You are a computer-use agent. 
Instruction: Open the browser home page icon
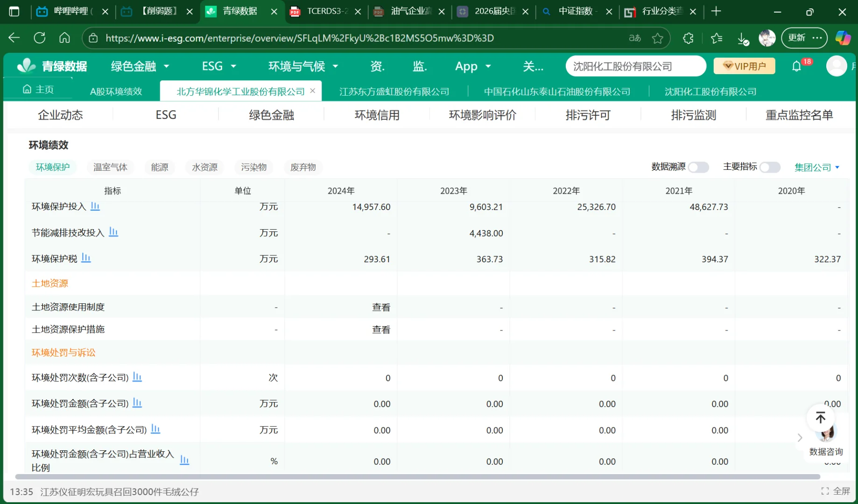[x=64, y=38]
